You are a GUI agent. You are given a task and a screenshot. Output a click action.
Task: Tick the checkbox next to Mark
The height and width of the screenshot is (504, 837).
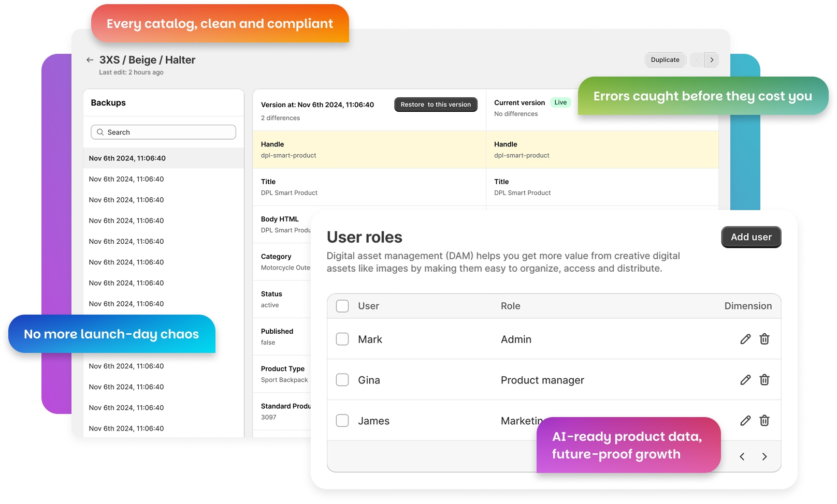click(342, 339)
